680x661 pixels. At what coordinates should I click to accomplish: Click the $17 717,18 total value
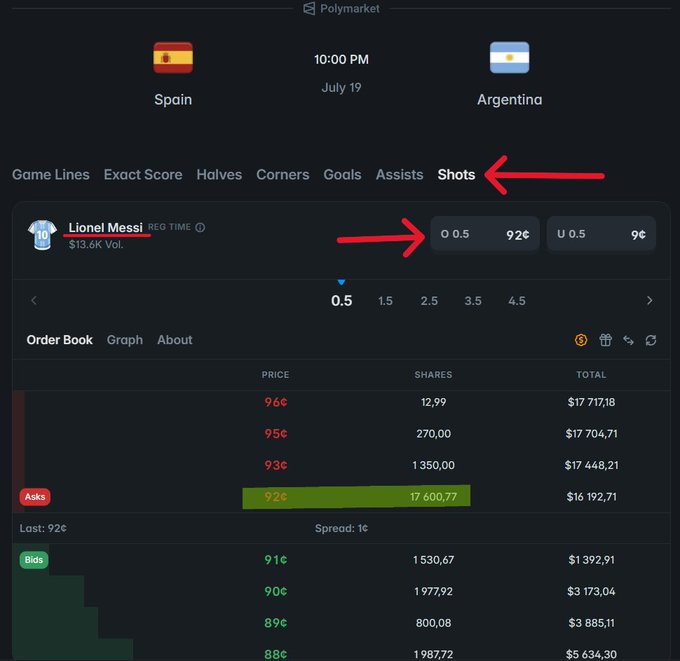[x=592, y=402]
